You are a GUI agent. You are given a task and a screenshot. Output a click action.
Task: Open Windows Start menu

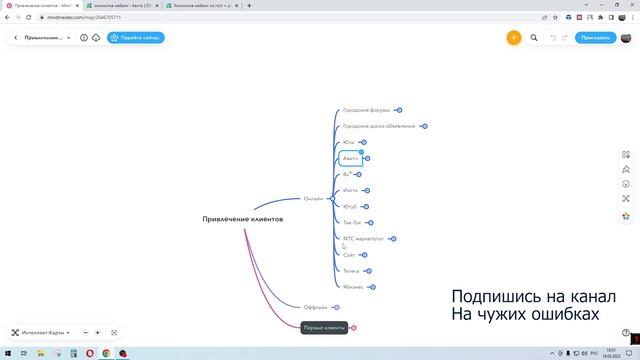(7, 353)
